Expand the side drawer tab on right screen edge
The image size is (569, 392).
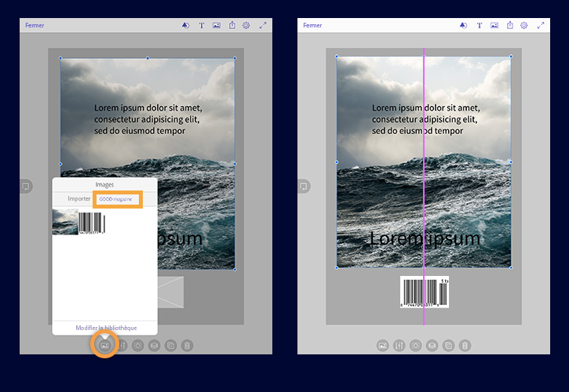pos(304,186)
